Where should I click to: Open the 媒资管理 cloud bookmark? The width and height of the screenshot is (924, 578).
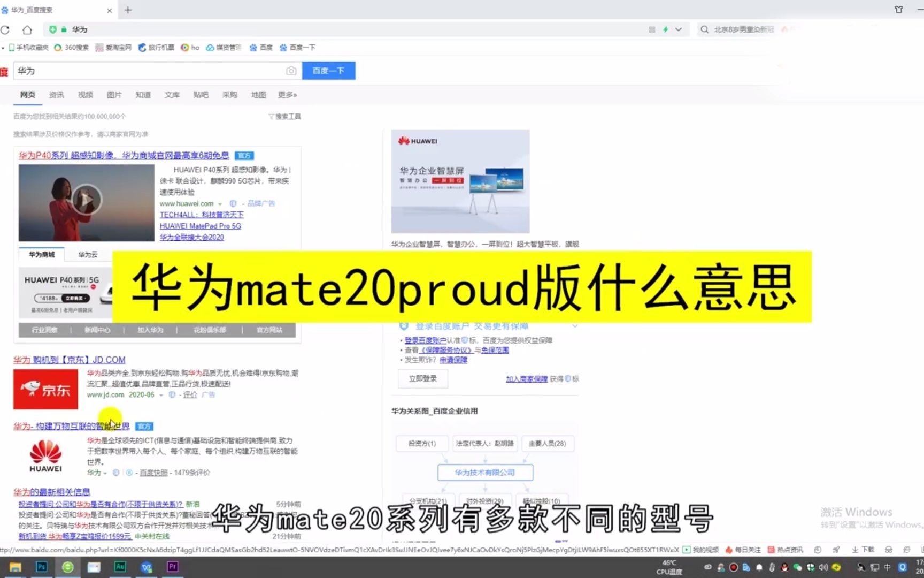tap(224, 48)
